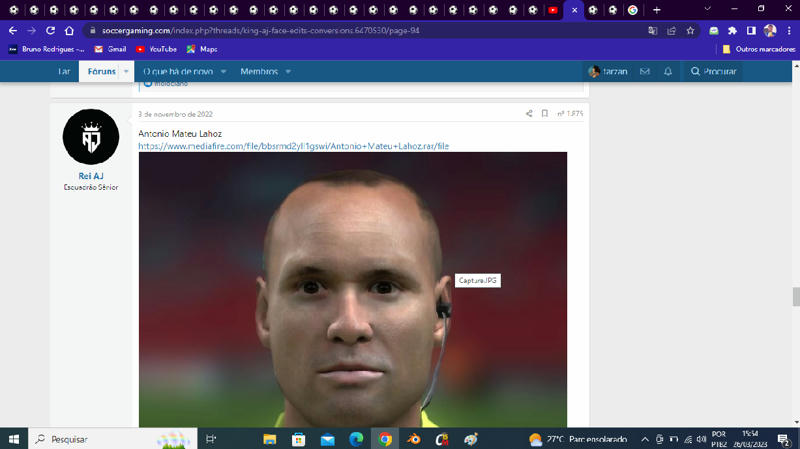Open the Mail app from the taskbar

click(328, 439)
